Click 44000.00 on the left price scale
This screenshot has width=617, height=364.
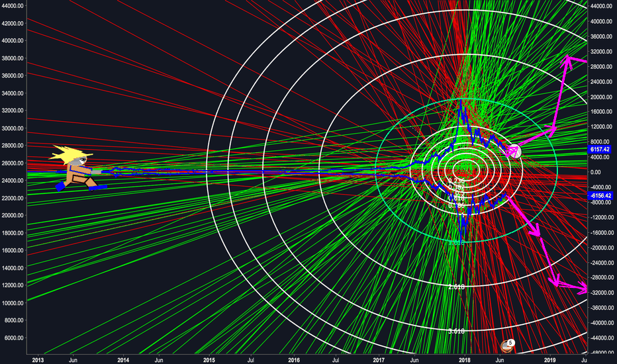click(x=13, y=6)
